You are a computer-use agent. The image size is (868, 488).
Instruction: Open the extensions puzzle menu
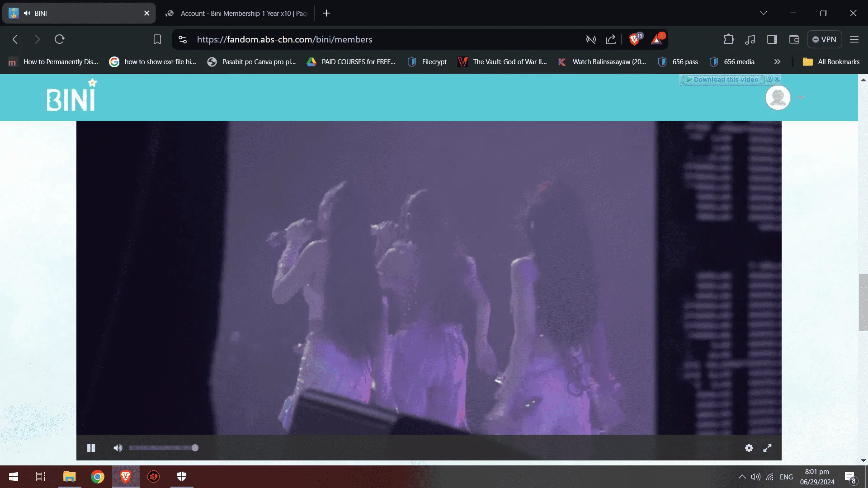pyautogui.click(x=728, y=39)
